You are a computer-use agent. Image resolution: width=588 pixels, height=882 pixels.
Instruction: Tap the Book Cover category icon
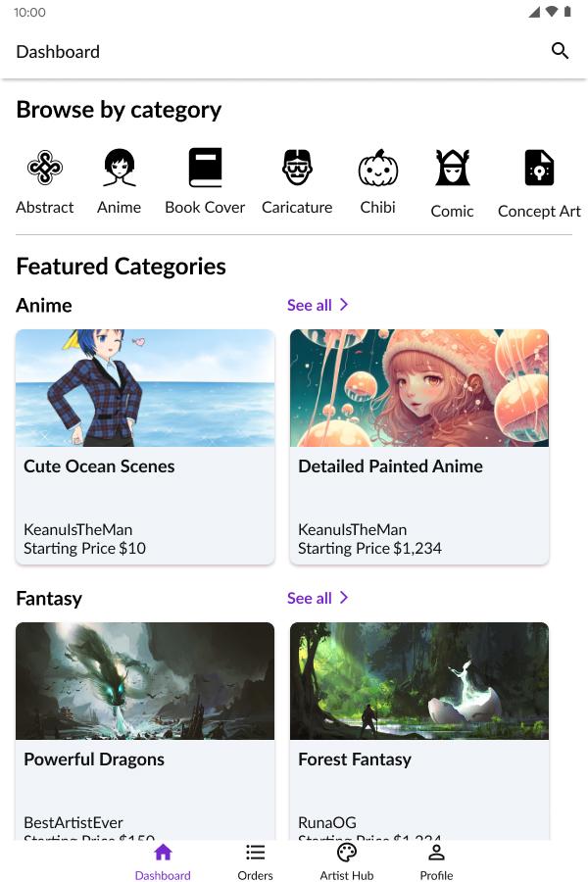205,168
